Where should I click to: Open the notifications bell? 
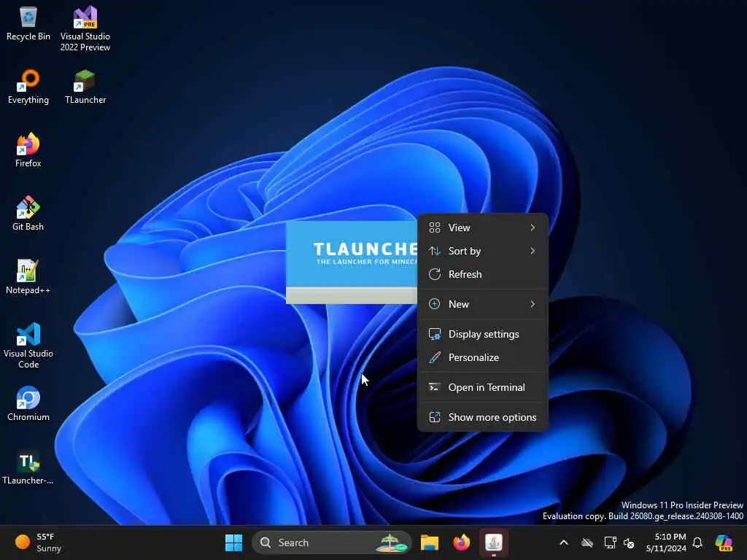(x=697, y=542)
